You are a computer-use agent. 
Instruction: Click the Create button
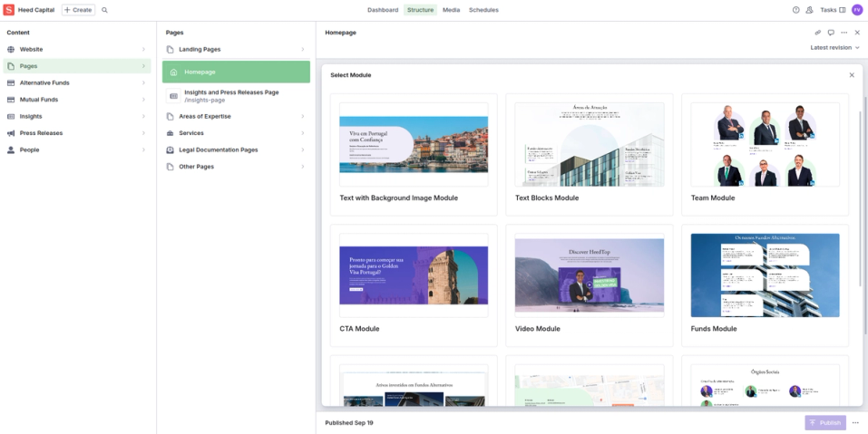78,10
